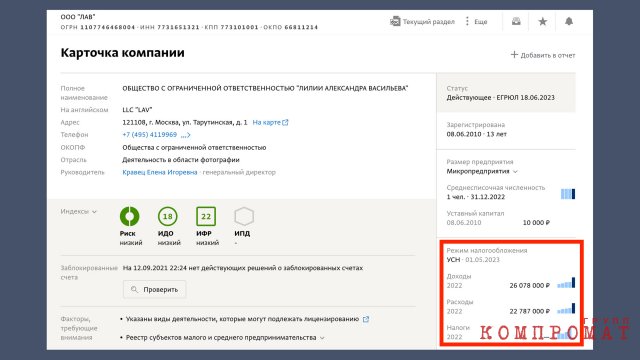Click ОГРН value 1107746468004

click(107, 27)
